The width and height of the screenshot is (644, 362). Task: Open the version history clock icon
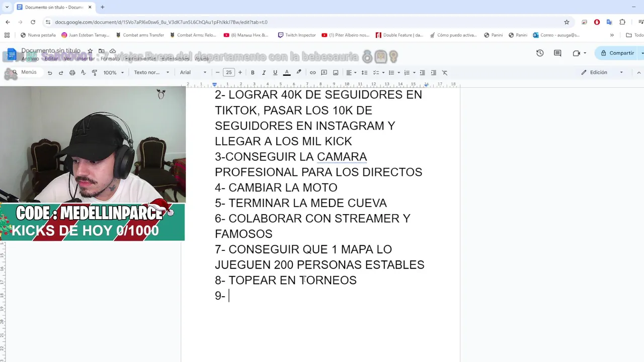pyautogui.click(x=540, y=53)
